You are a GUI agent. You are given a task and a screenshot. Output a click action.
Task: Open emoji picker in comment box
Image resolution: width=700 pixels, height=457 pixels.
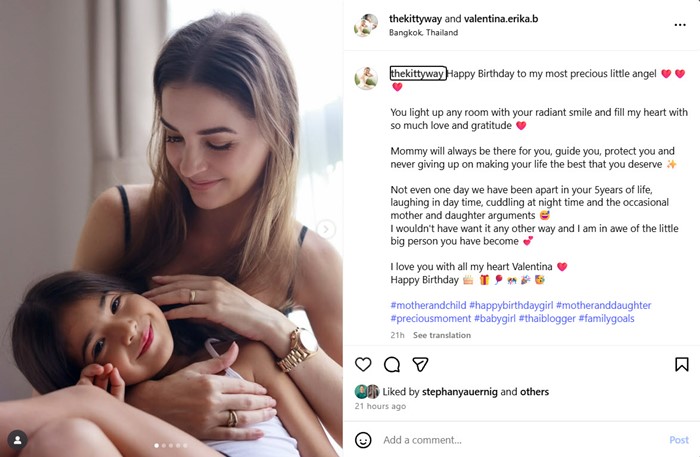pos(363,440)
